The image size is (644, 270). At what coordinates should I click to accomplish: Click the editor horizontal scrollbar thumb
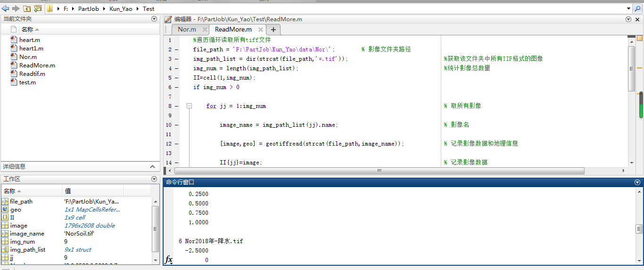[379, 171]
